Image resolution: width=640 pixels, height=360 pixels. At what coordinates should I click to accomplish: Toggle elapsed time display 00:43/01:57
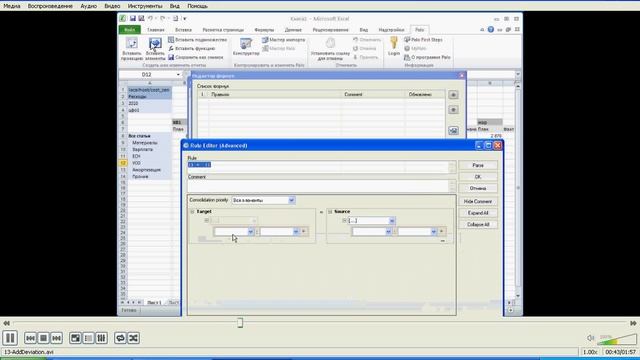tap(620, 352)
